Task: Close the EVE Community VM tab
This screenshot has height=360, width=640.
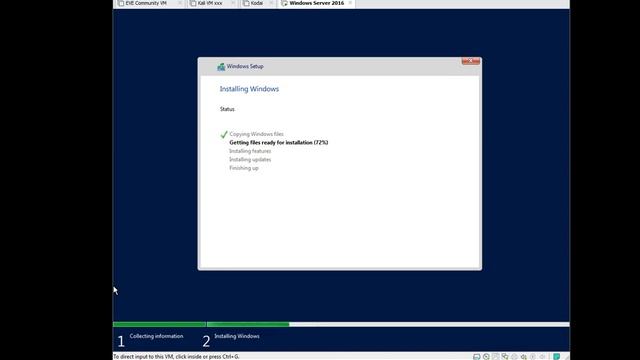Action: pos(180,3)
